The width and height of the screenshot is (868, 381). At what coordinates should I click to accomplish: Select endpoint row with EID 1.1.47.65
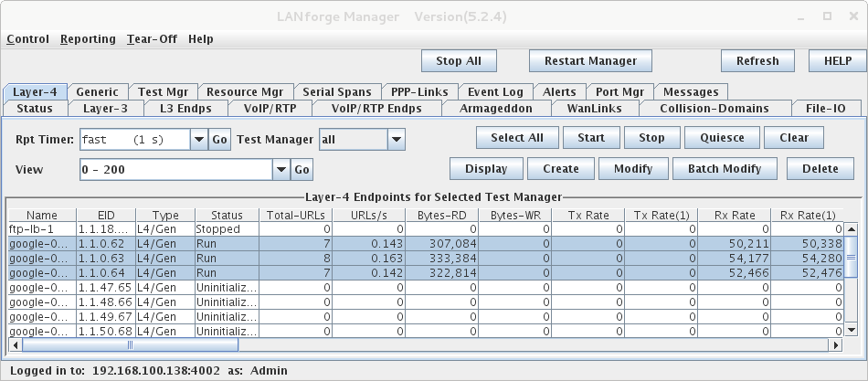pyautogui.click(x=426, y=288)
